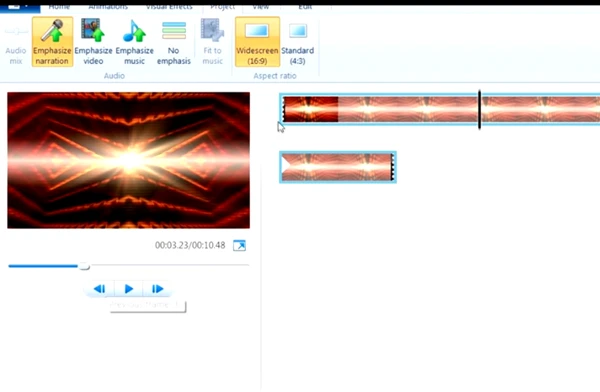This screenshot has width=600, height=392.
Task: Select Emphasize video option
Action: [x=93, y=42]
